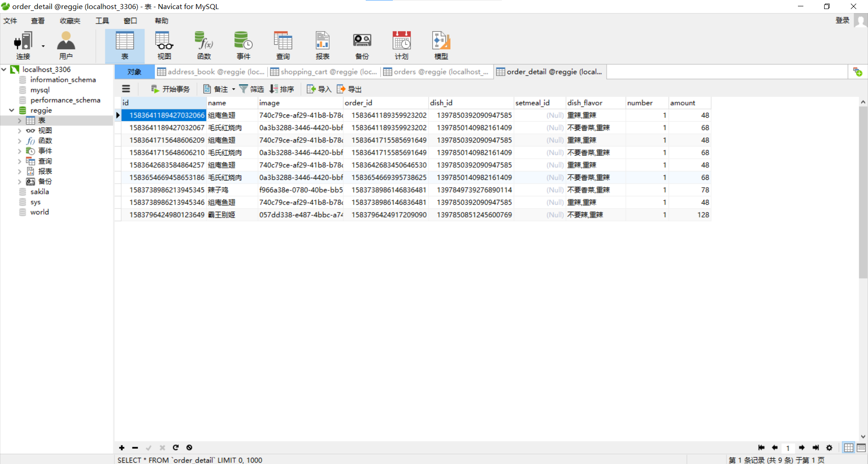The image size is (868, 464).
Task: Click 开始事务 begin transaction
Action: pyautogui.click(x=170, y=89)
